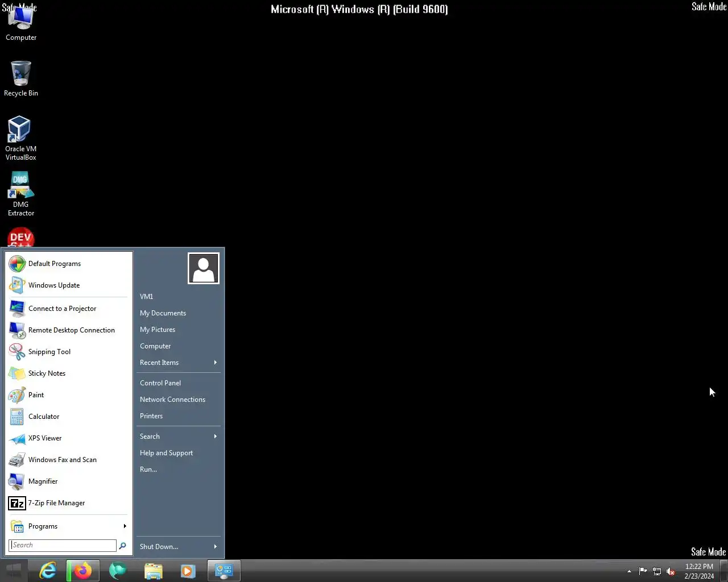Open the Computer desktop icon

(21, 23)
